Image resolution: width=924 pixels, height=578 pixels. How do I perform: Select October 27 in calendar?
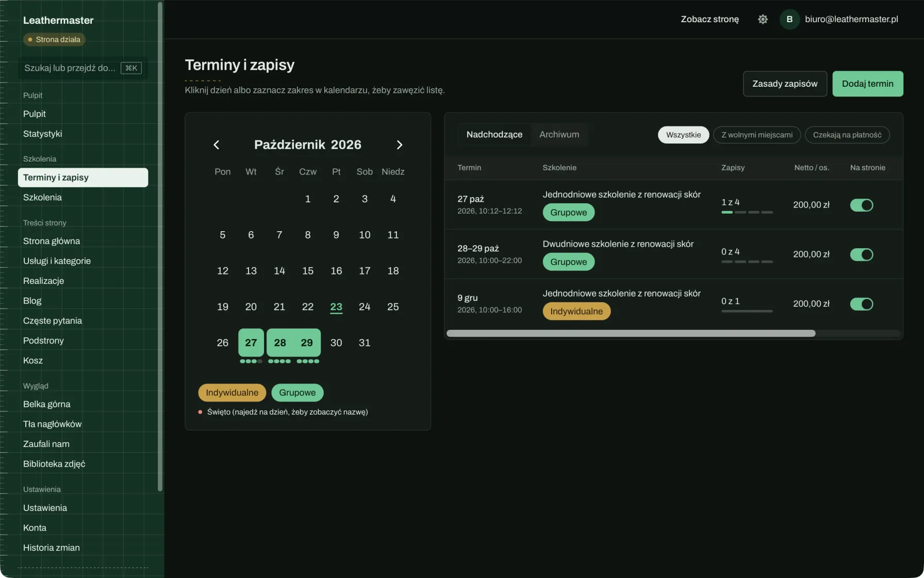[x=251, y=343]
